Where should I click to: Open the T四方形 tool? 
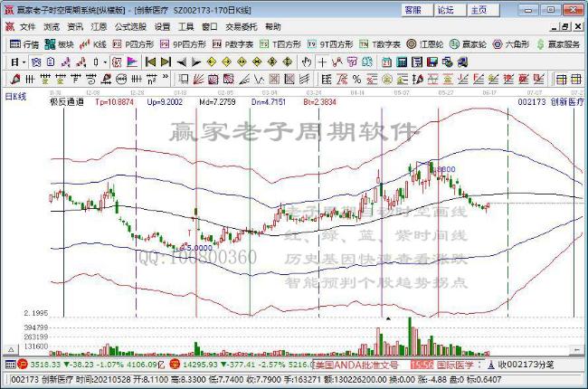click(x=280, y=44)
